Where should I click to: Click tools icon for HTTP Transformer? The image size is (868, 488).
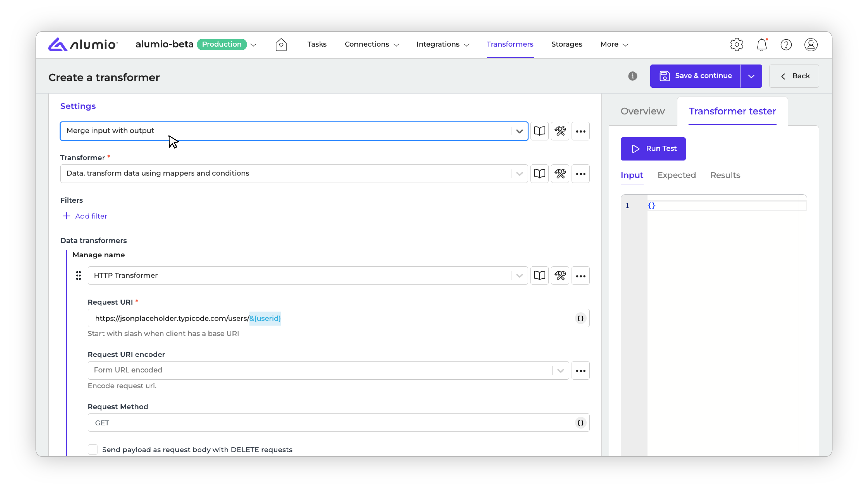click(x=560, y=276)
